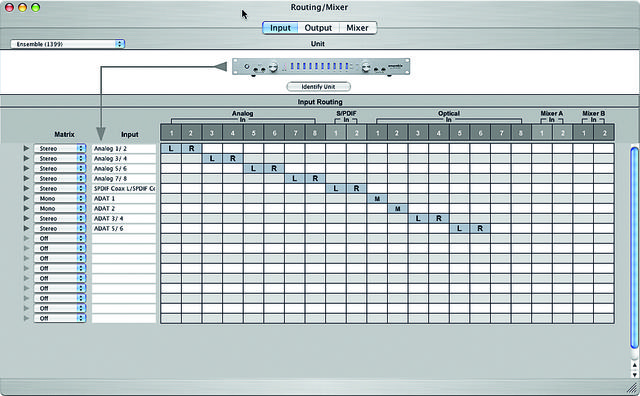Select S/PDIF In column header 2
Screen dimensions: 640x396
[356, 133]
